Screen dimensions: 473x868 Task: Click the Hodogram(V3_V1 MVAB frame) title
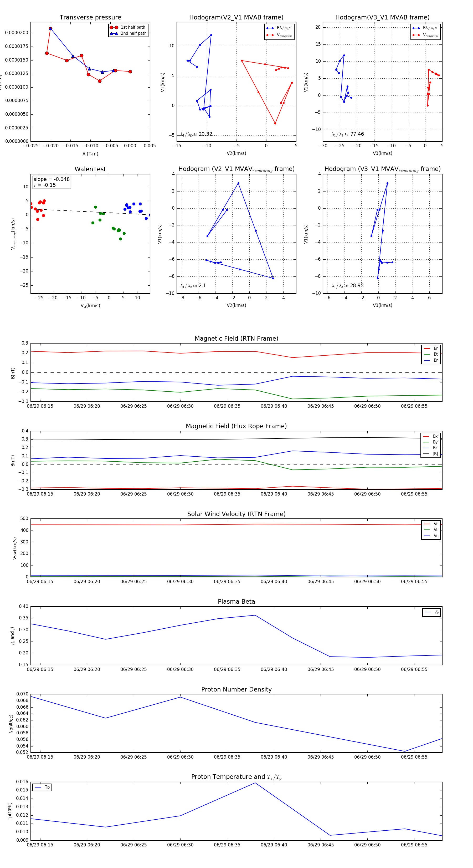point(382,18)
